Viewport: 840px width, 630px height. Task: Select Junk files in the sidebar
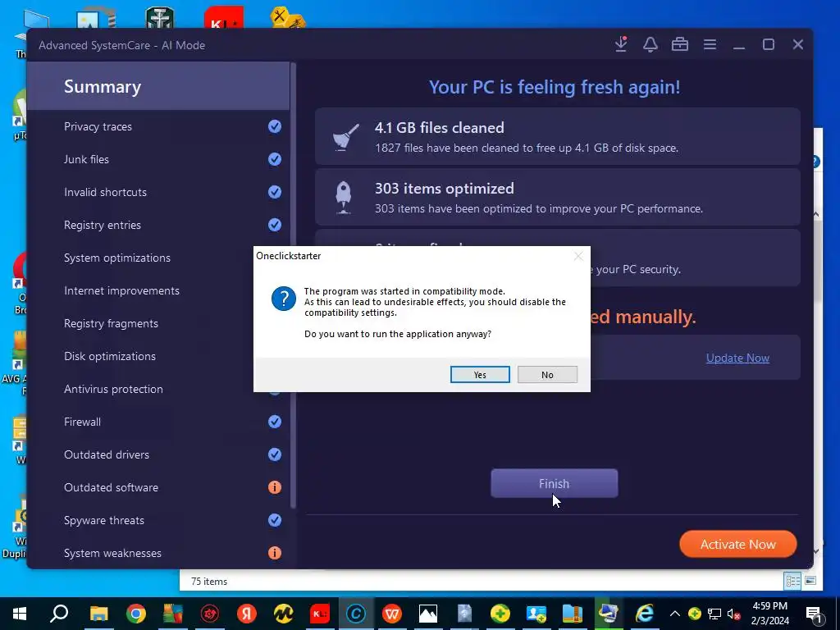(86, 159)
